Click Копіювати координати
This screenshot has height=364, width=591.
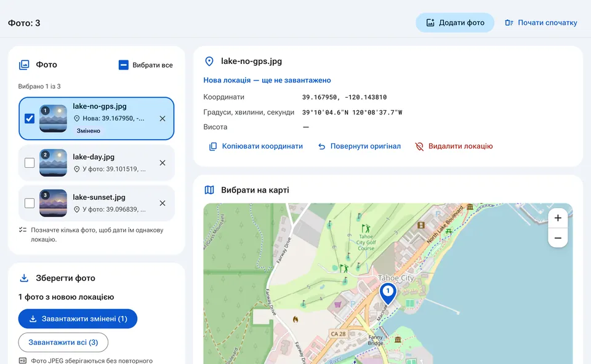click(x=256, y=146)
